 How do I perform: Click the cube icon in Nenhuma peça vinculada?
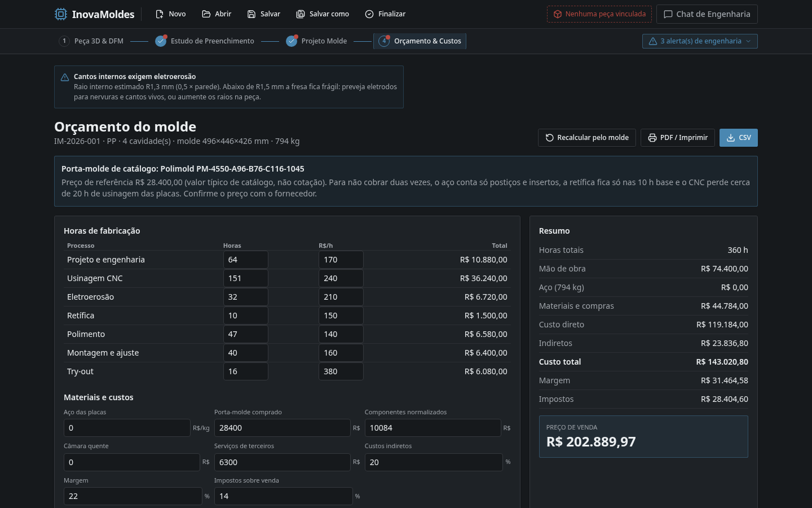click(x=557, y=14)
